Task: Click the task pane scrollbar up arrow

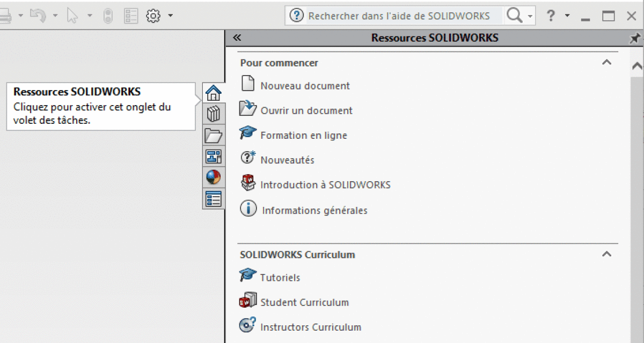Action: tap(636, 67)
